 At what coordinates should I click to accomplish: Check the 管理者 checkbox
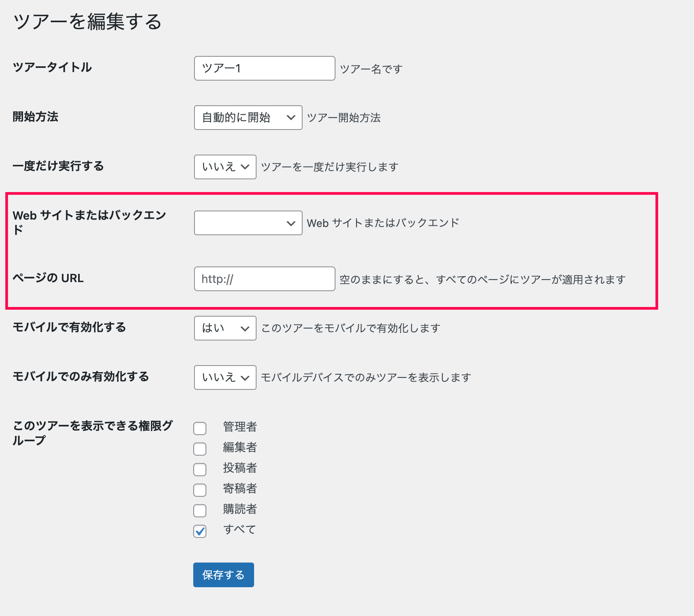tap(200, 428)
